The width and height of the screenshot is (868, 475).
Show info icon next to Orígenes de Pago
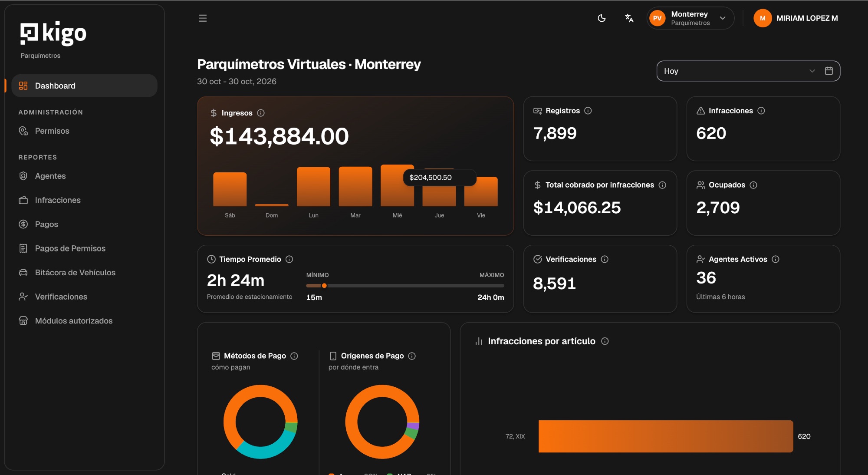[x=412, y=356]
